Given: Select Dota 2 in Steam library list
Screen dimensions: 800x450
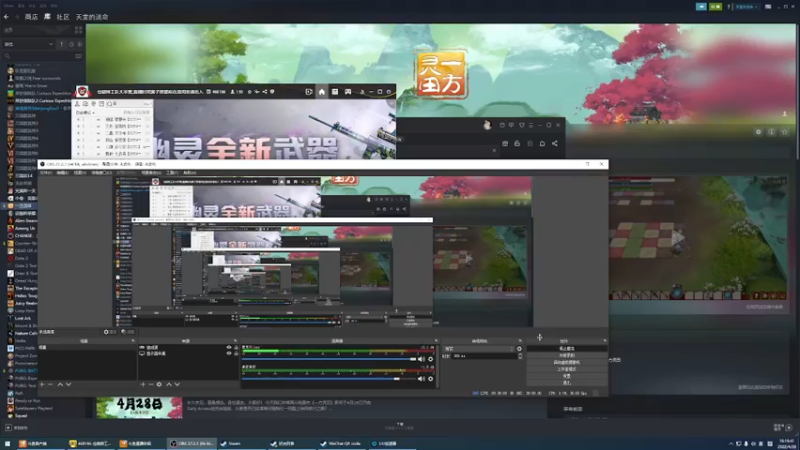Looking at the screenshot, I should click(x=21, y=258).
